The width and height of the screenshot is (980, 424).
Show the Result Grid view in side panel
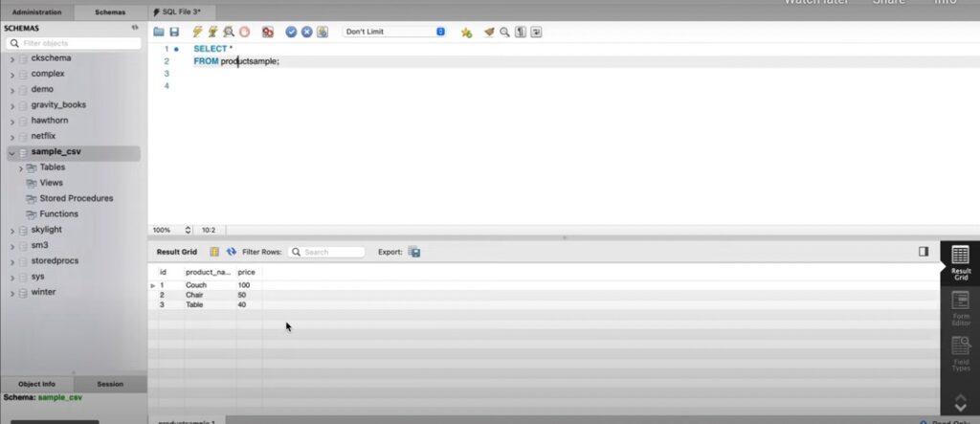click(x=960, y=262)
